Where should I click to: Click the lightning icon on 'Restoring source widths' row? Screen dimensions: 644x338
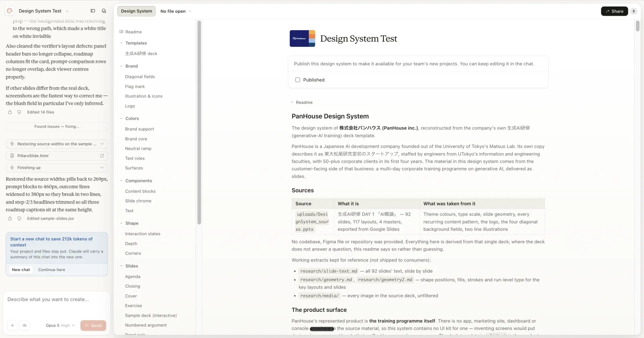[x=12, y=144]
